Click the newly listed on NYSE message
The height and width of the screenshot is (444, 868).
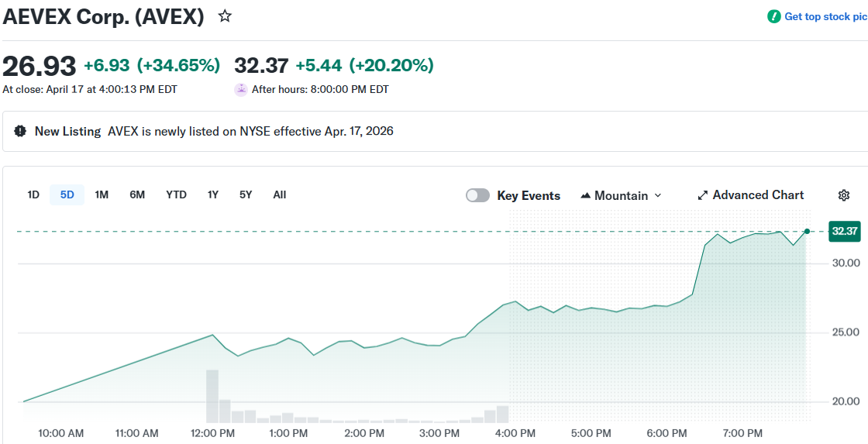251,131
